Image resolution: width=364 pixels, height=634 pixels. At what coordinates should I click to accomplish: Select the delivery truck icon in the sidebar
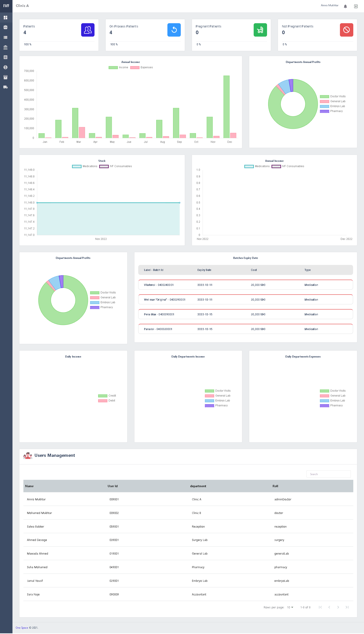(x=6, y=87)
